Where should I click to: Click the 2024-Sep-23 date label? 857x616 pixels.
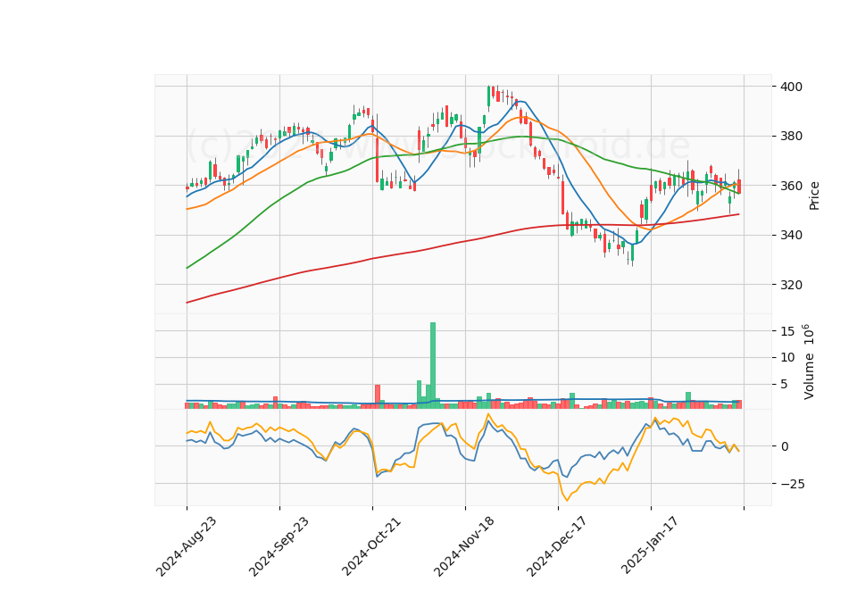pos(279,546)
